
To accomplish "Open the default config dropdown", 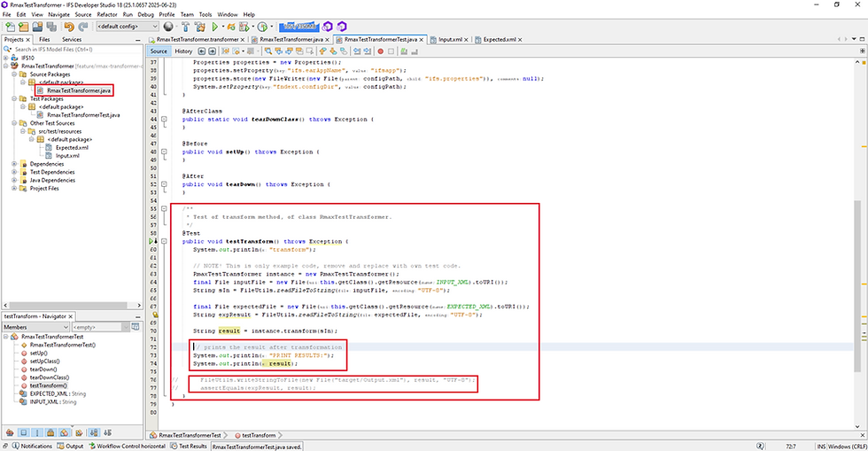I will tap(128, 27).
